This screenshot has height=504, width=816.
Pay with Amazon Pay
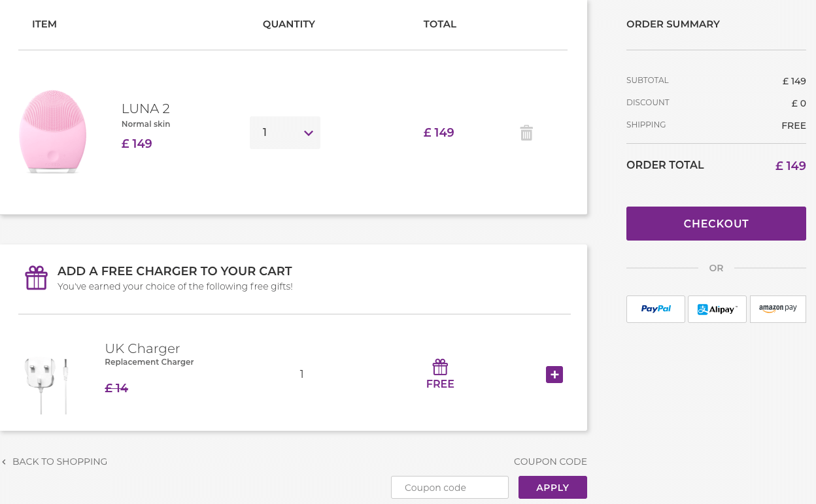[778, 309]
